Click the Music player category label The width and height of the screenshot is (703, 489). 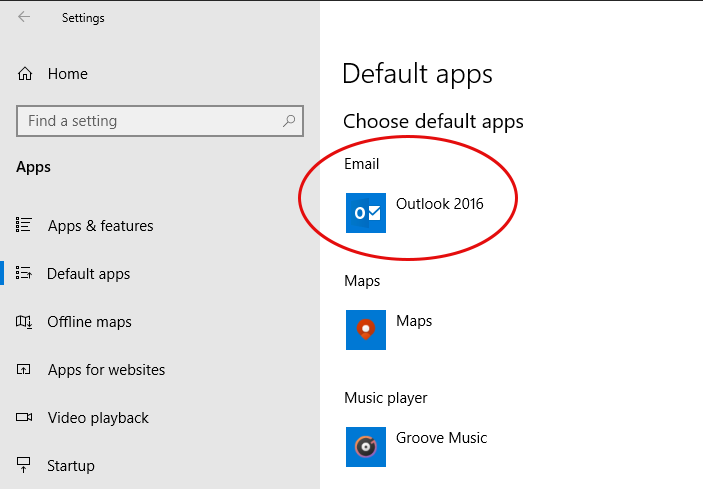point(386,398)
